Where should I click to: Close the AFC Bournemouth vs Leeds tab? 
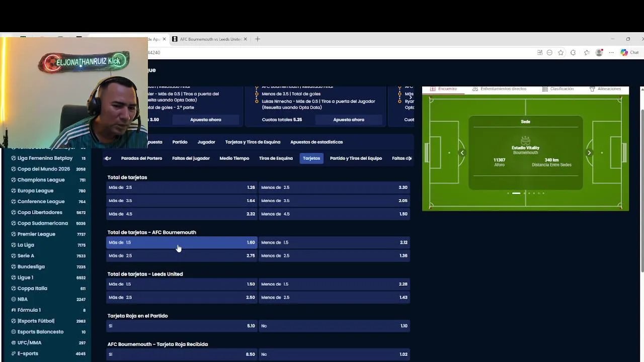pyautogui.click(x=246, y=39)
